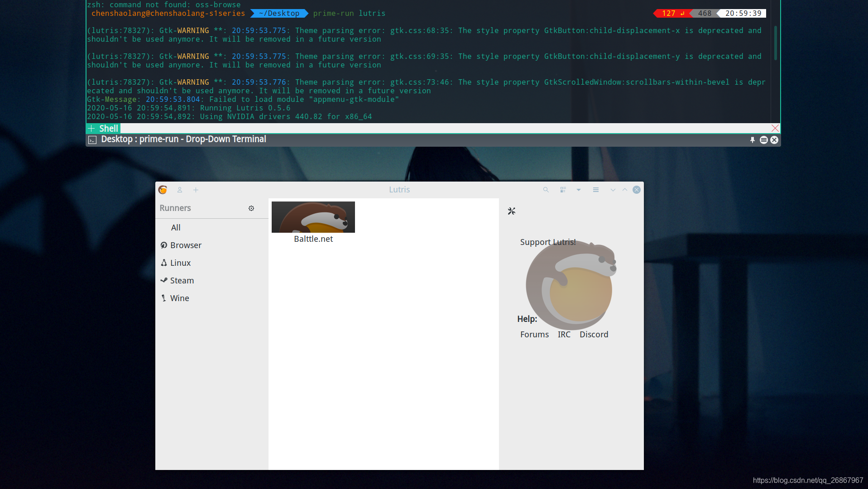The image size is (868, 489).
Task: Close the Shell tab with red X
Action: 775,129
